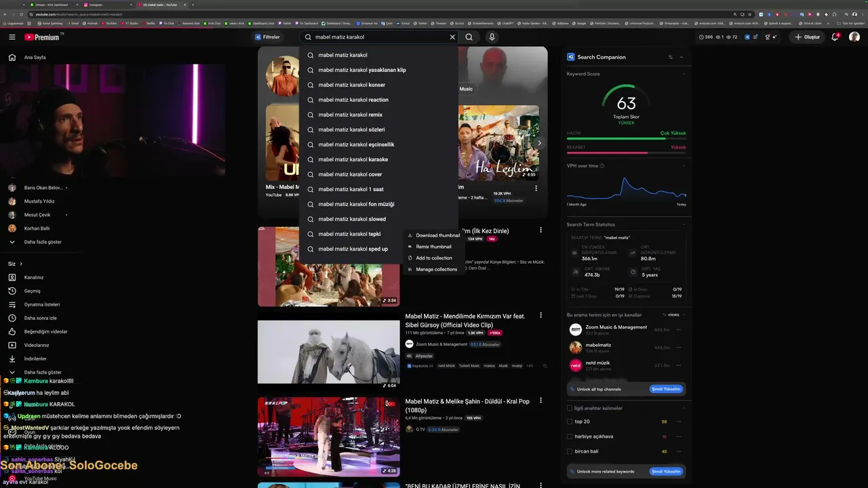Open the Mendilimde Kırmızım Var white horse thumbnail
Image resolution: width=868 pixels, height=488 pixels.
329,352
